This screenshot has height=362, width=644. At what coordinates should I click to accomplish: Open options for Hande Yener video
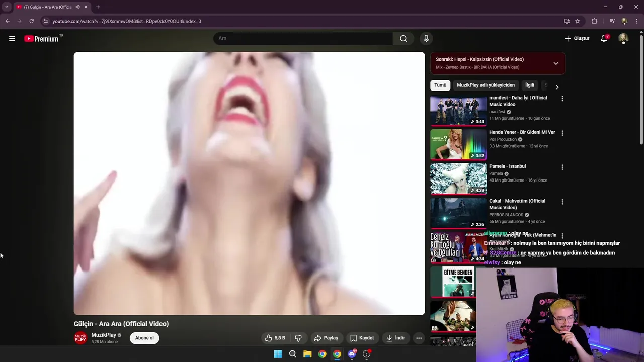tap(562, 133)
